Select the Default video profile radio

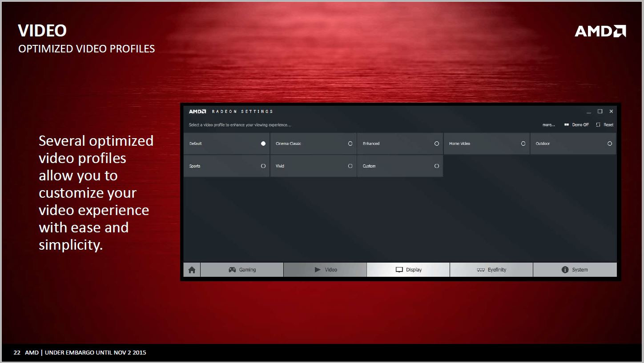click(263, 144)
